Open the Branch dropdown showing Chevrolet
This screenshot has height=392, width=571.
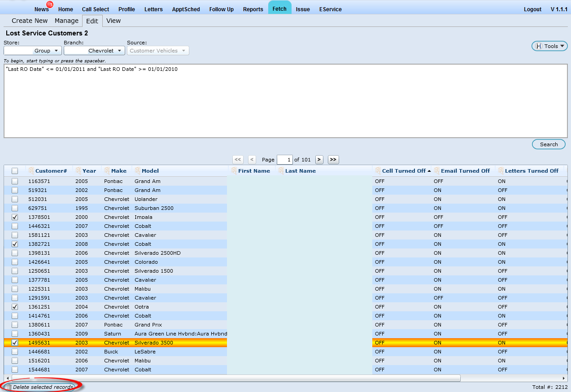(94, 51)
